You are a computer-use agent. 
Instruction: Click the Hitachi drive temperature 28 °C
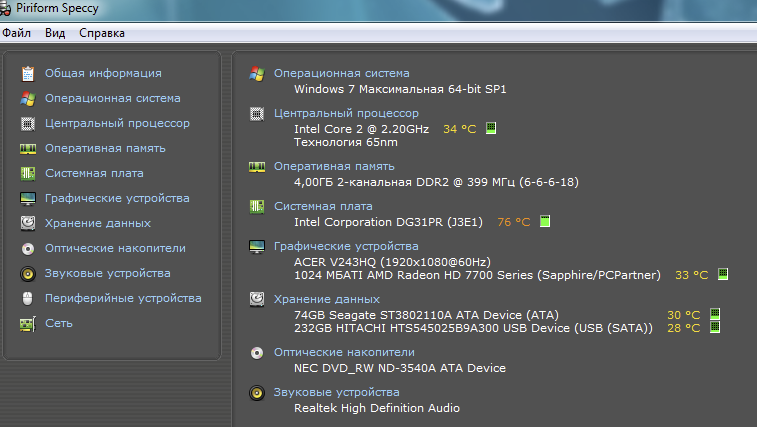[x=684, y=328]
